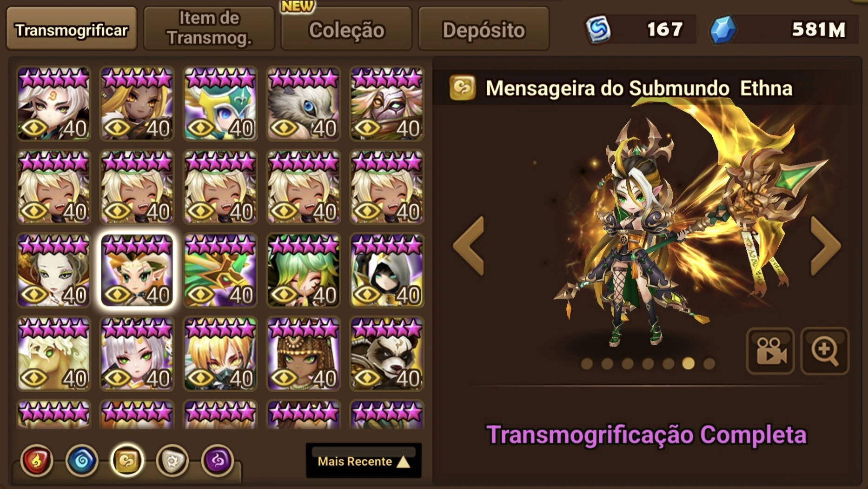Select the dark element filter icon
The image size is (868, 489).
coord(217,461)
